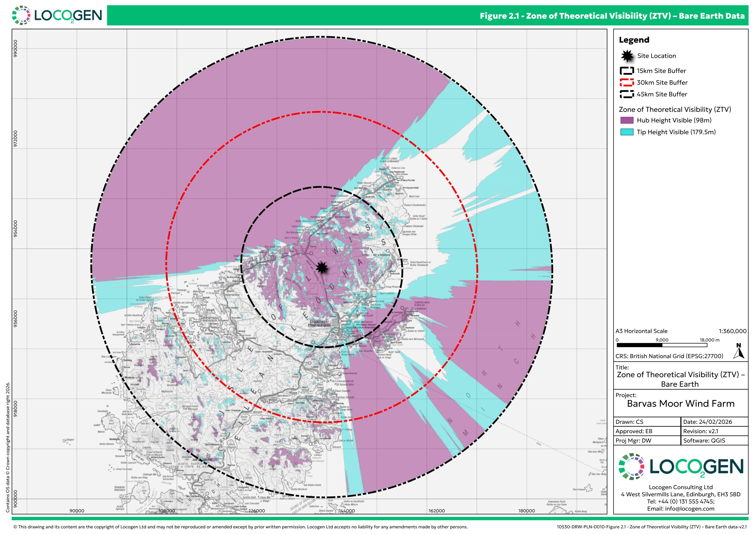The width and height of the screenshot is (756, 535).
Task: Click the Site Location star symbol in legend
Action: point(627,56)
